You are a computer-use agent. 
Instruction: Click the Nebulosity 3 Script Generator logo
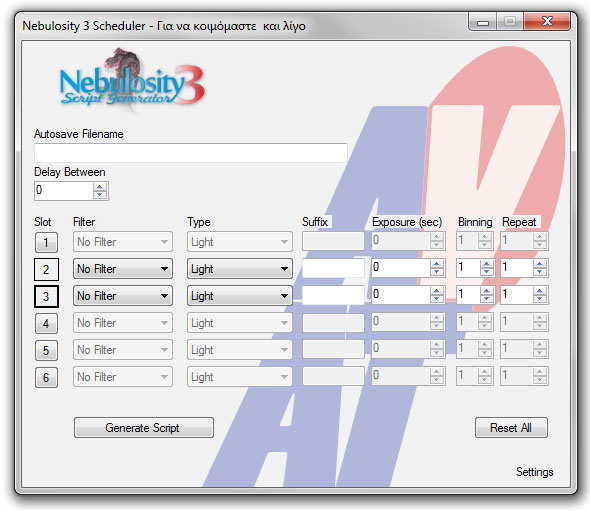pyautogui.click(x=132, y=81)
